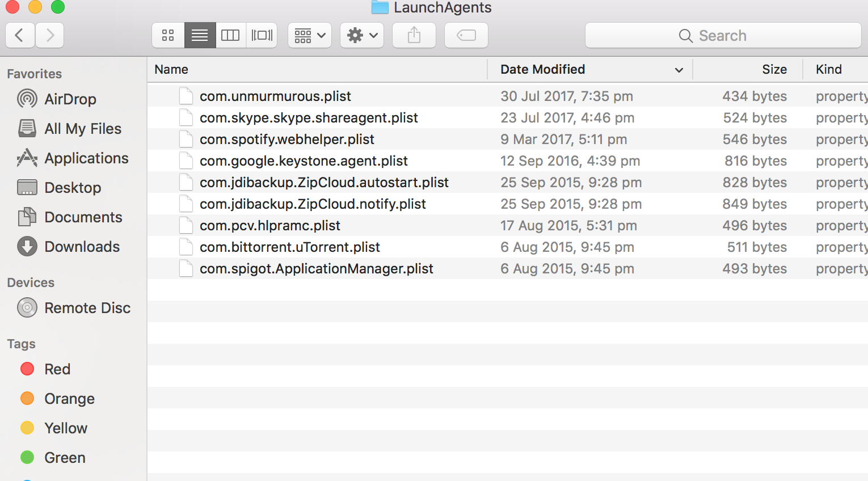868x481 pixels.
Task: Select the com.spigot.ApplicationManager.plist file icon
Action: (x=186, y=268)
